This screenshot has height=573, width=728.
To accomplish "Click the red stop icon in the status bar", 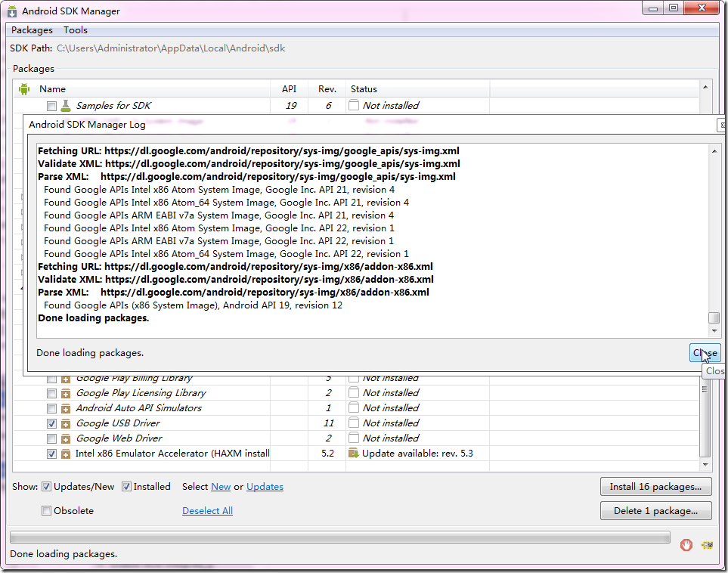I will (x=686, y=545).
